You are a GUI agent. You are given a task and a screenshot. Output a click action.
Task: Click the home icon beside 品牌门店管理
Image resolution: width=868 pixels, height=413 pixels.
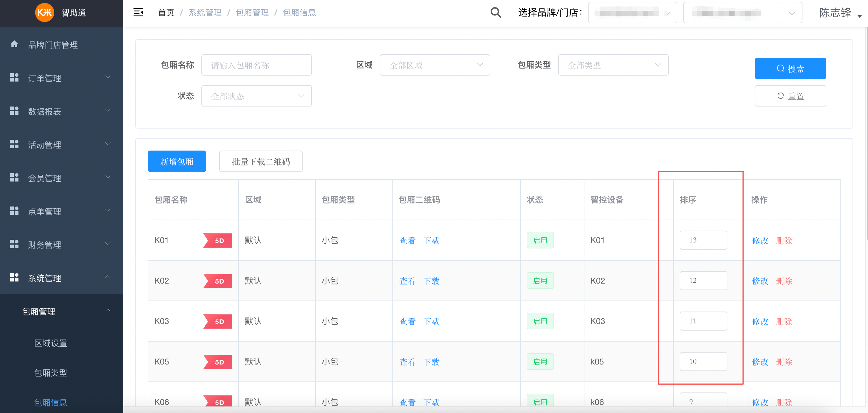point(14,44)
